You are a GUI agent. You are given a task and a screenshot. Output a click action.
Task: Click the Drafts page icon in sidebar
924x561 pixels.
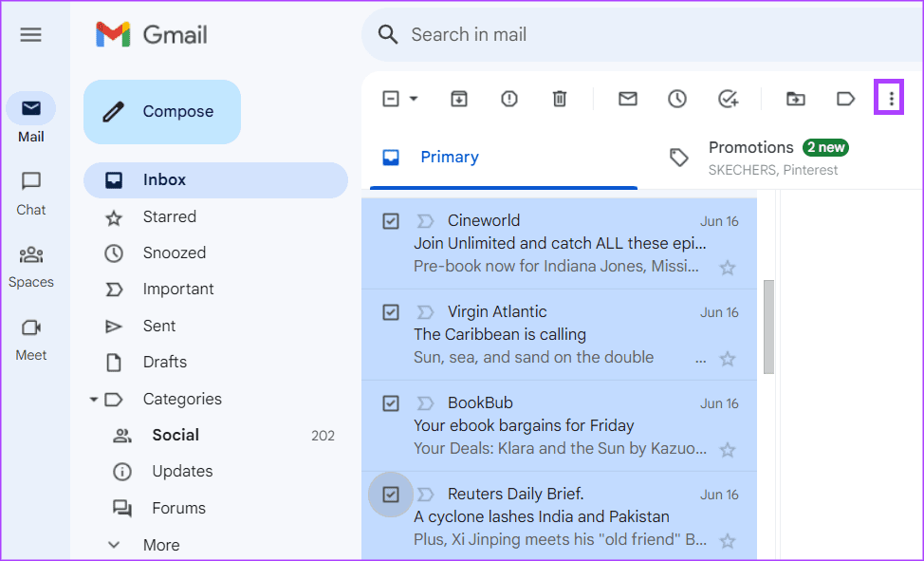pos(114,363)
